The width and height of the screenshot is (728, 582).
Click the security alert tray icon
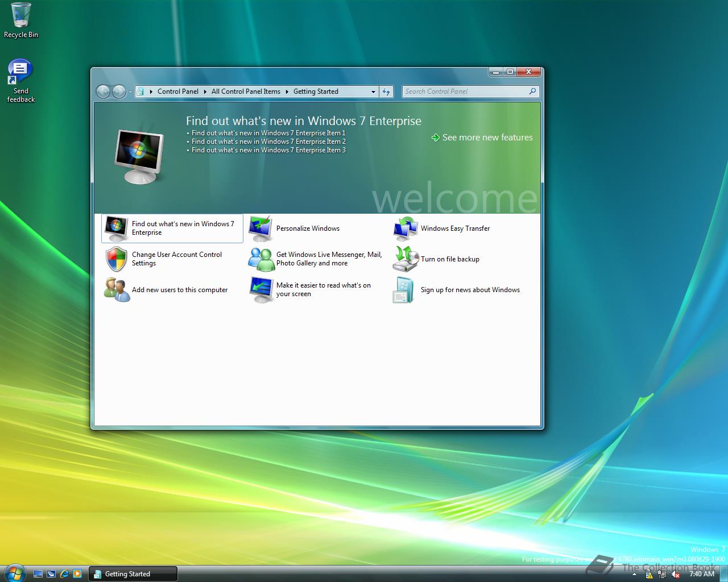coord(649,575)
